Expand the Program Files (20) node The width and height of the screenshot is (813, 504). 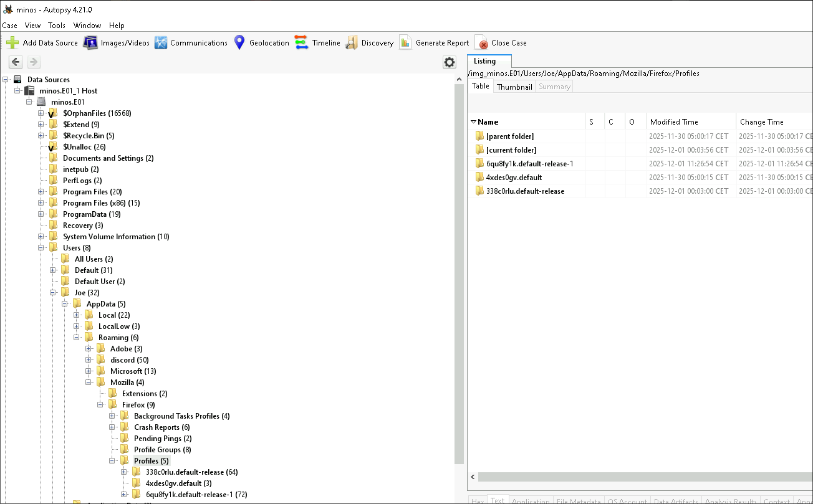41,192
